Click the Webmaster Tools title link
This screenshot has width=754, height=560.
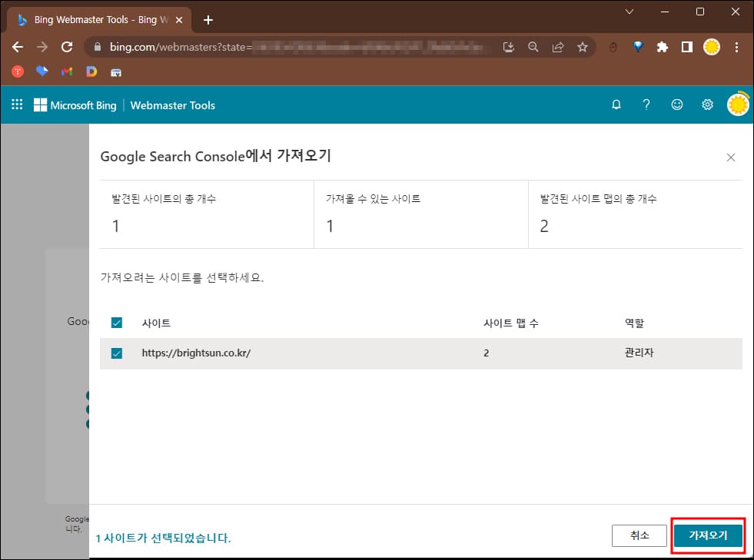[173, 105]
